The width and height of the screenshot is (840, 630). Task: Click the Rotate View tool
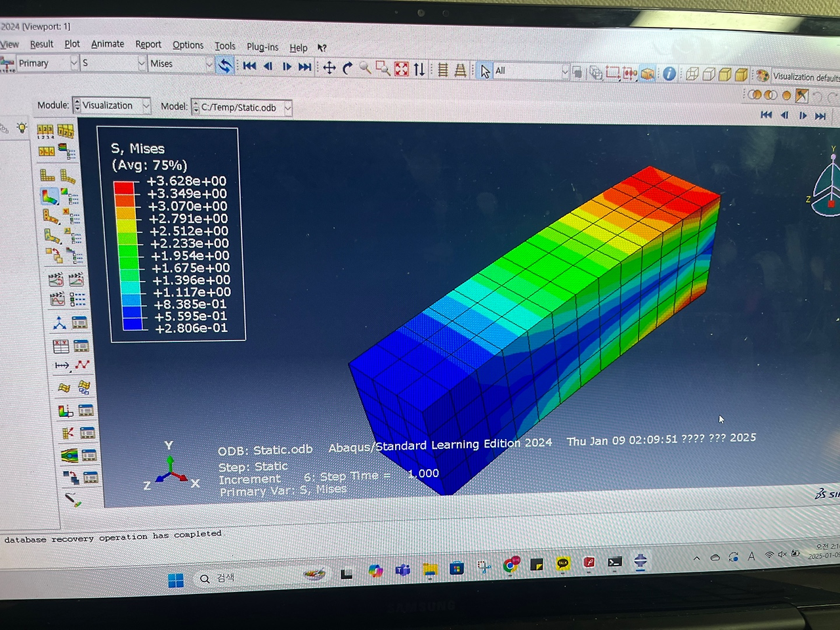click(x=347, y=68)
